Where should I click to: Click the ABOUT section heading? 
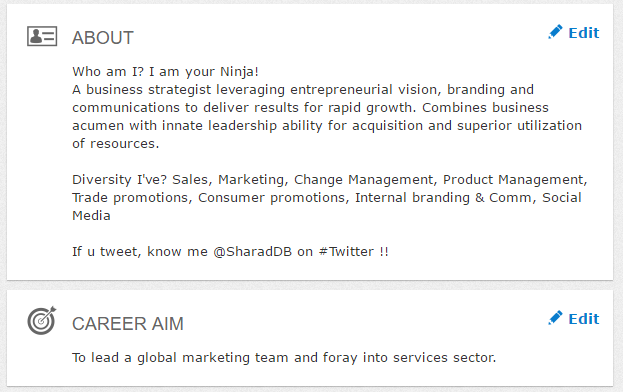103,38
